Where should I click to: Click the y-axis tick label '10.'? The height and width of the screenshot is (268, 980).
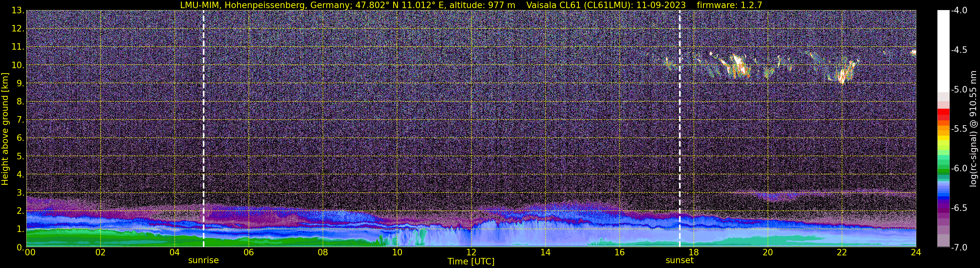pyautogui.click(x=18, y=65)
